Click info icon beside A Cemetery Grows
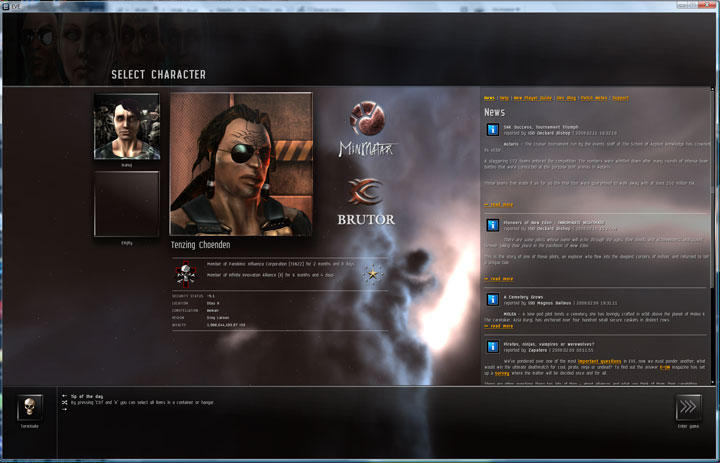This screenshot has width=720, height=463. point(493,299)
